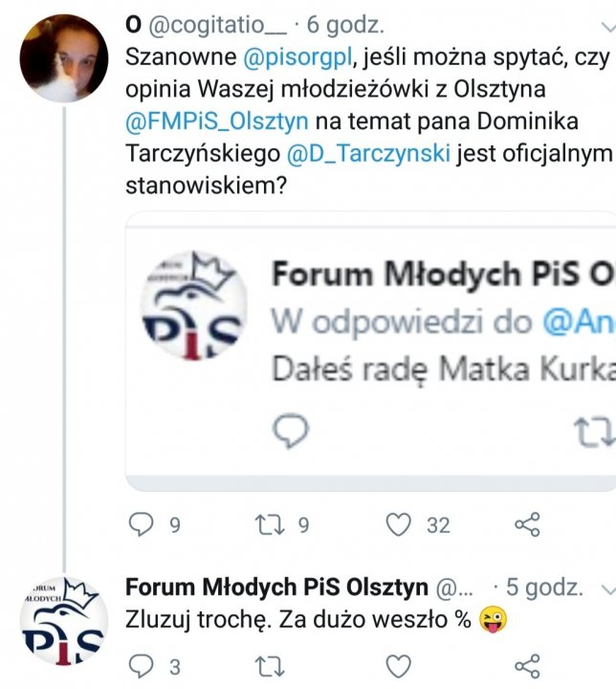This screenshot has width=616, height=689.
Task: Like the "Zluzuj trochę" reply
Action: click(x=399, y=666)
